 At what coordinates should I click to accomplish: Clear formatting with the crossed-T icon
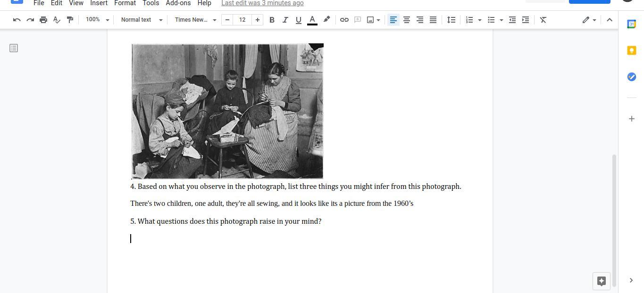[x=543, y=20]
